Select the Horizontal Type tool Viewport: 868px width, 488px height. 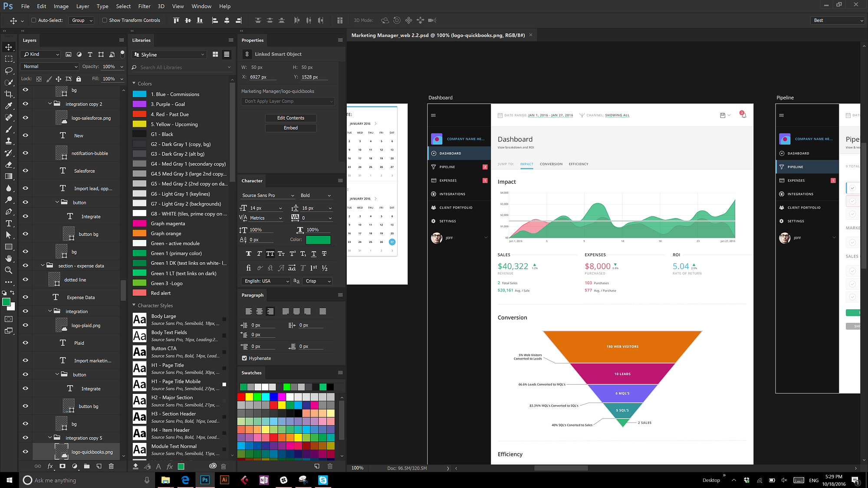[x=8, y=223]
